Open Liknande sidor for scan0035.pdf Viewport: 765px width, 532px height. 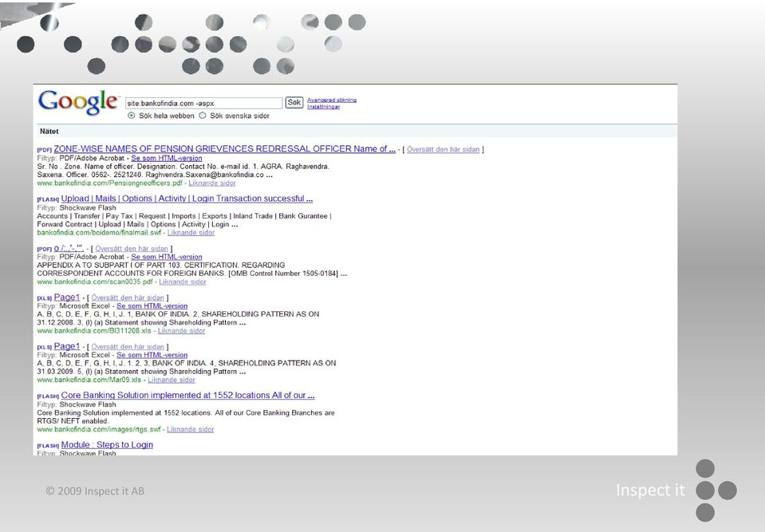pos(183,282)
